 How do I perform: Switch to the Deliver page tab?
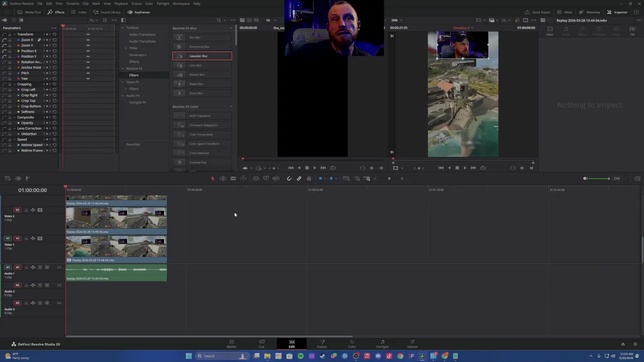(x=413, y=344)
